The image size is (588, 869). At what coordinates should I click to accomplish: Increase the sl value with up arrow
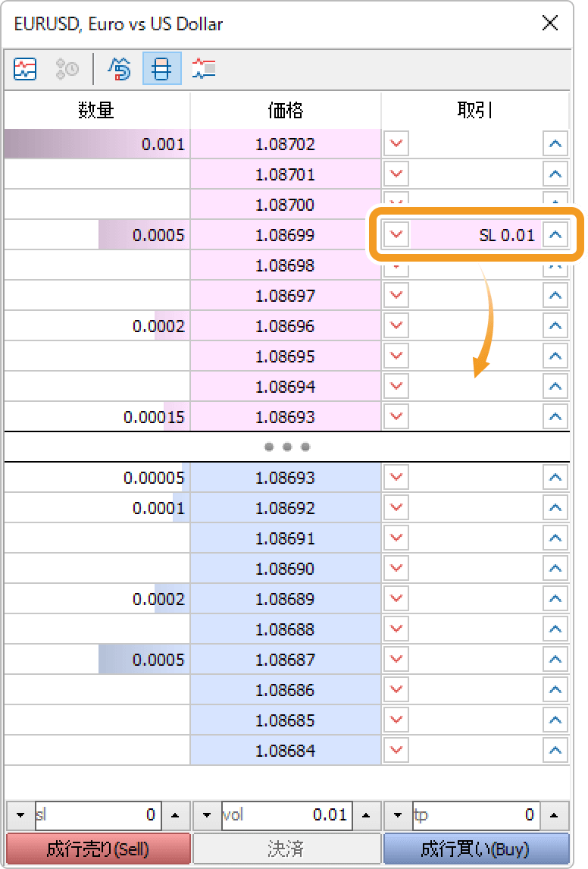point(176,815)
